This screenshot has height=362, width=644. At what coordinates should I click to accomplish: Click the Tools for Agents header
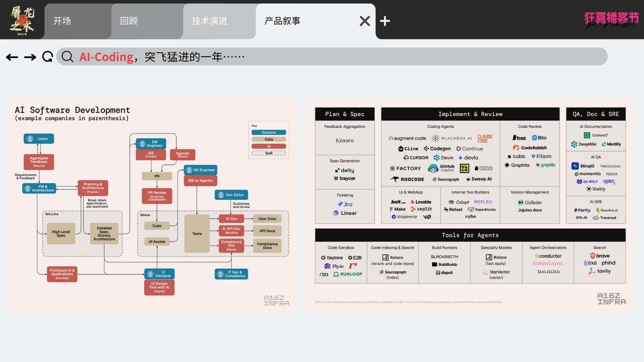tap(470, 235)
